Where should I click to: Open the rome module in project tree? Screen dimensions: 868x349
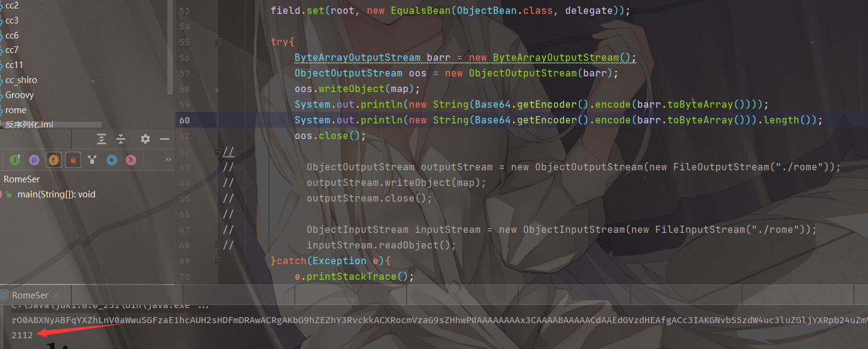[16, 110]
